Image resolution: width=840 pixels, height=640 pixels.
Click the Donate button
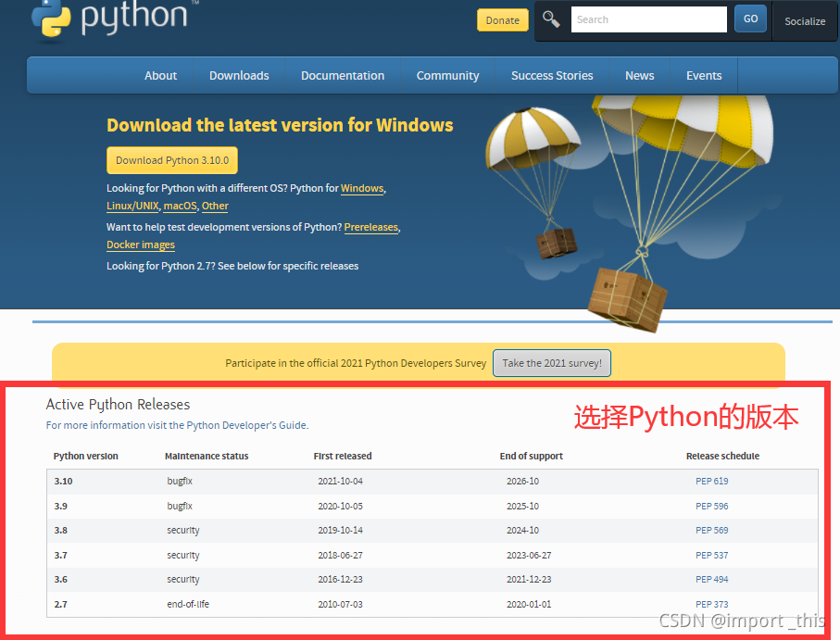[x=503, y=20]
